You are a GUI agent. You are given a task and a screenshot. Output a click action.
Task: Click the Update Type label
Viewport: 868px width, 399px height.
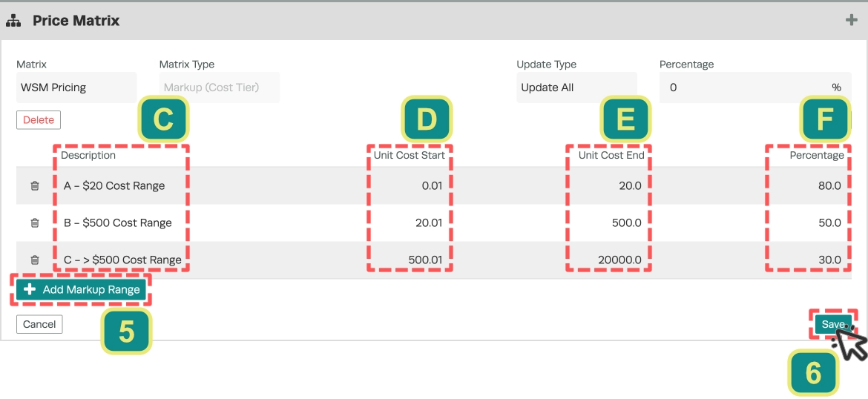pyautogui.click(x=546, y=65)
